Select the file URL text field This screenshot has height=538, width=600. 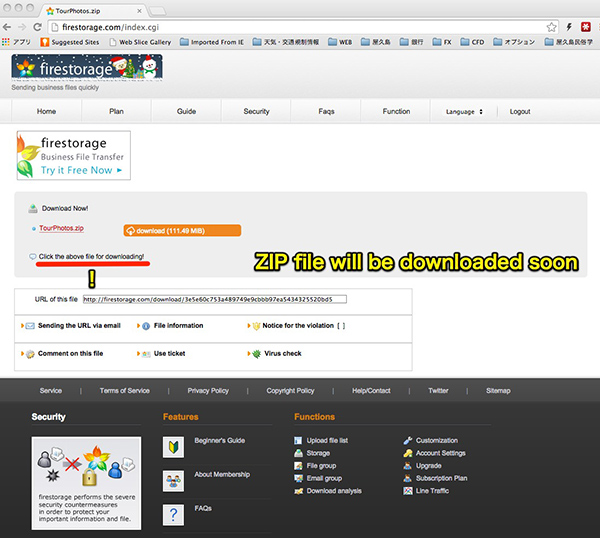(213, 299)
